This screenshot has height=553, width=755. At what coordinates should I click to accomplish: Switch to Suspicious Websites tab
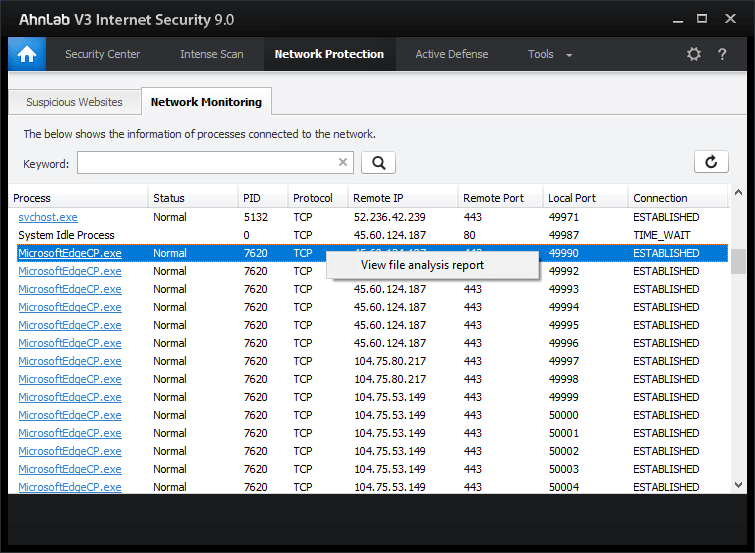pos(74,102)
